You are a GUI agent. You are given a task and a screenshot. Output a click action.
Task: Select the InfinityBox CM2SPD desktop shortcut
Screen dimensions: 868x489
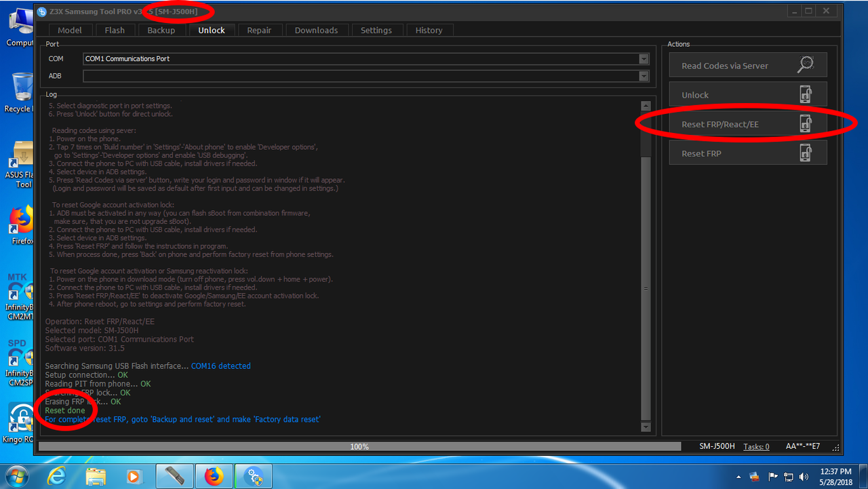(x=19, y=363)
